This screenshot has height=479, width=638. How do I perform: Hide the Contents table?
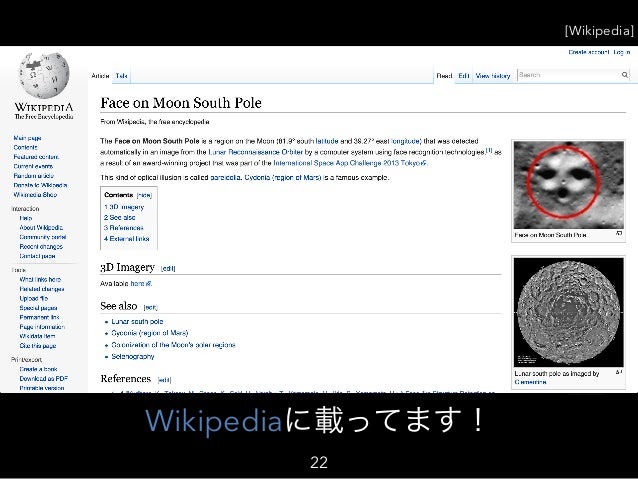[x=144, y=195]
